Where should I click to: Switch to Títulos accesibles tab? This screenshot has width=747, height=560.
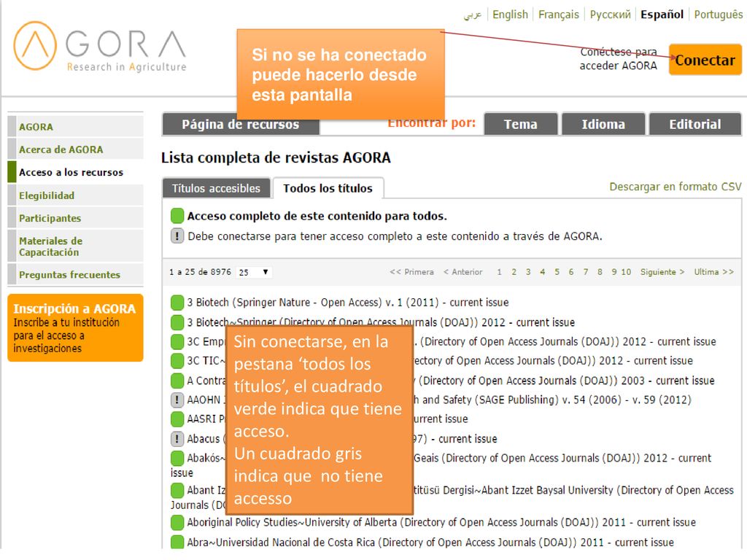coord(216,188)
